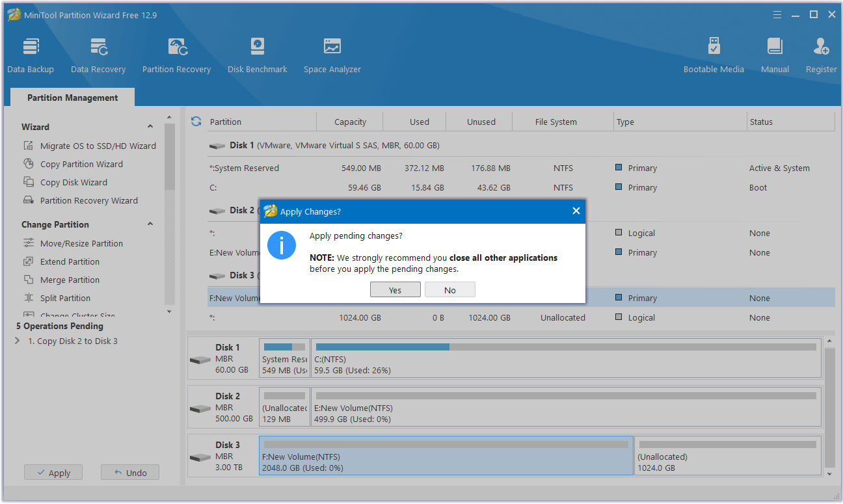Click the Disk 1 header row in partition list
843x504 pixels.
click(521, 146)
